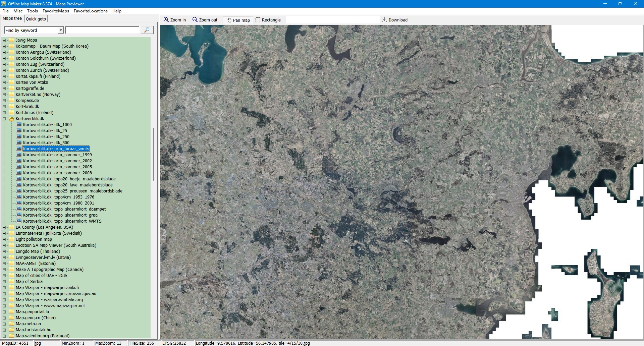The image size is (644, 346).
Task: Click the topo_skaermkort_WMTS map layer icon
Action: (x=19, y=221)
